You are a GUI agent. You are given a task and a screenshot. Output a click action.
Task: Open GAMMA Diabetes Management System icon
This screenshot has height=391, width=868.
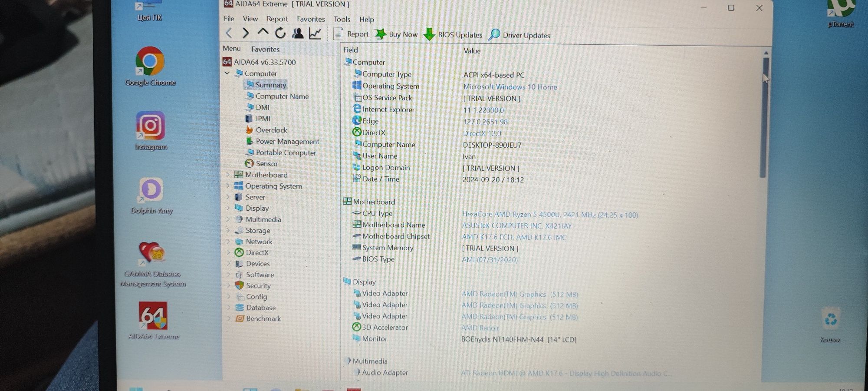(x=152, y=264)
